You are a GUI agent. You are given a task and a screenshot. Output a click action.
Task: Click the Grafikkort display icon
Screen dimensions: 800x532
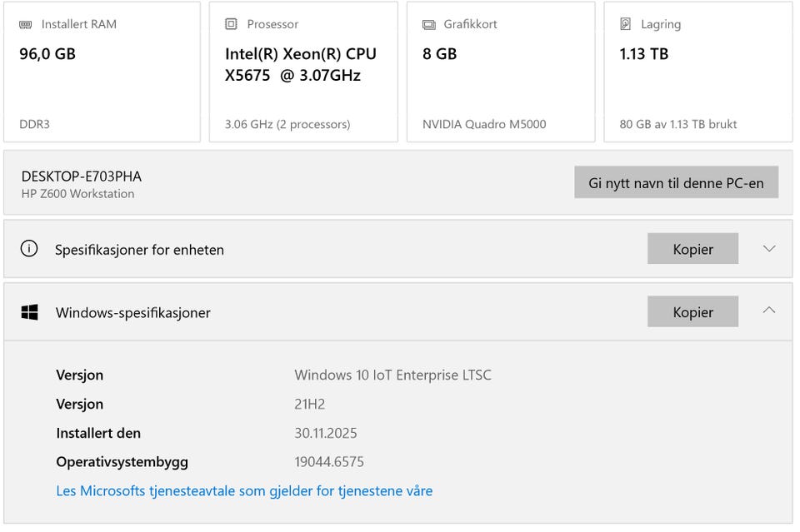pos(428,24)
